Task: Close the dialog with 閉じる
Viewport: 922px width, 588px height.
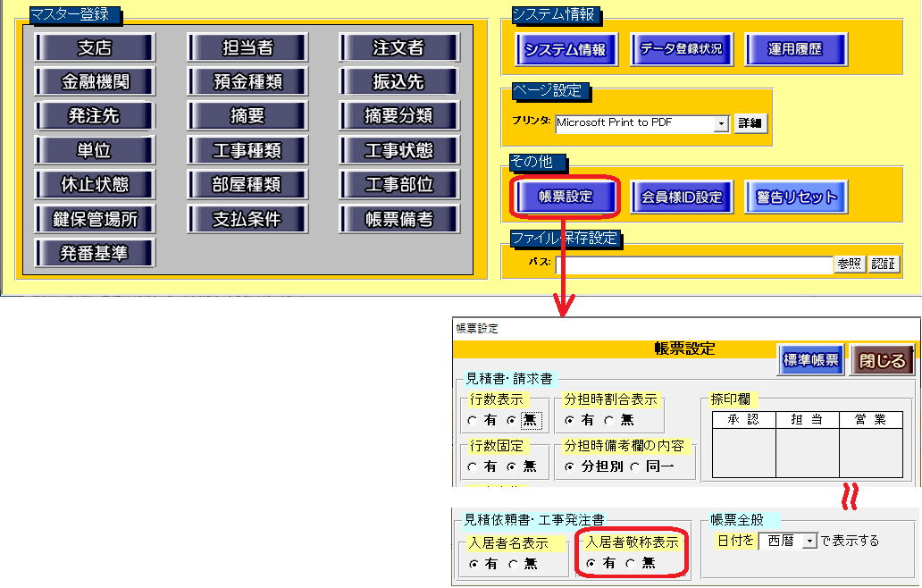Action: click(x=882, y=361)
